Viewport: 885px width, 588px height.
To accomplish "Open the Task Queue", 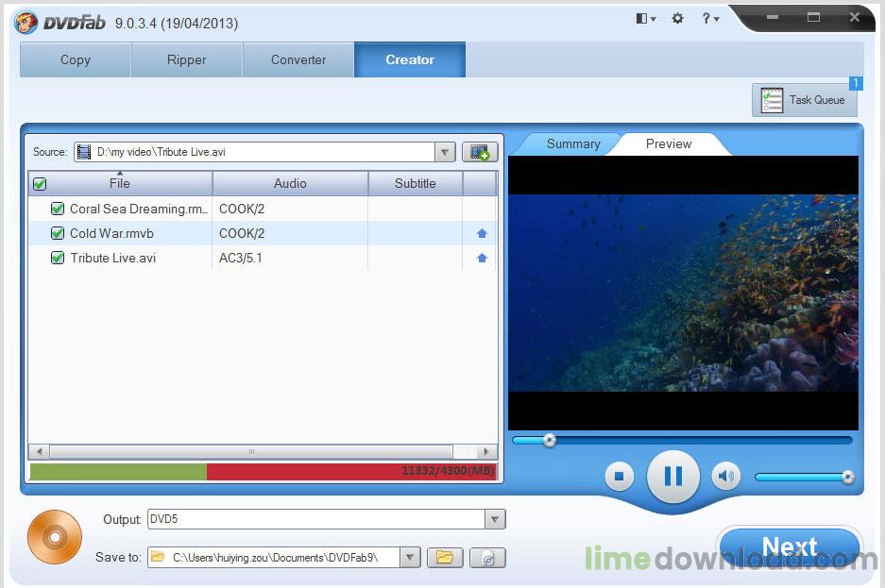I will (x=805, y=100).
